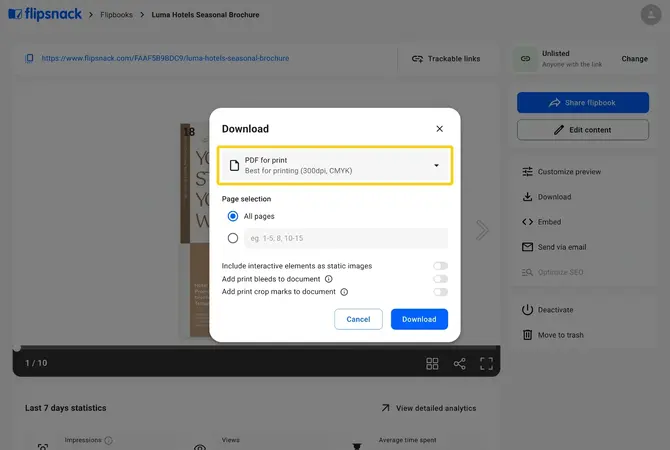The width and height of the screenshot is (670, 450).
Task: Click Flipbooks in the breadcrumb
Action: pyautogui.click(x=116, y=15)
